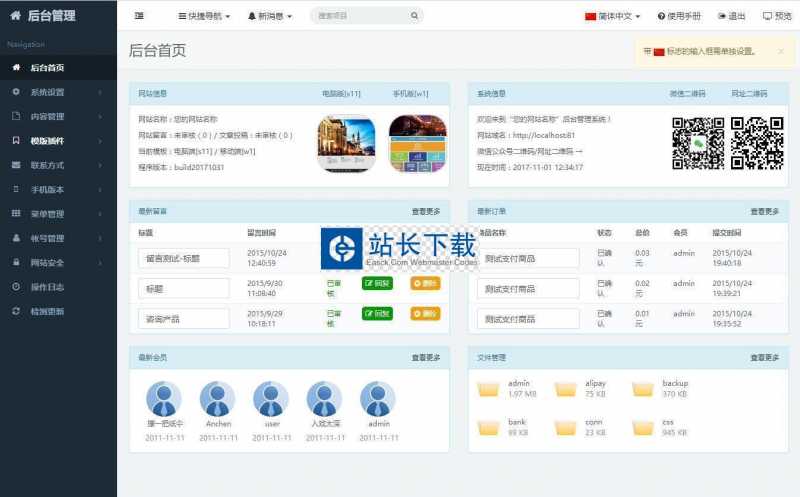Click the top search input field
Screen dimensions: 800x497
[x=358, y=16]
